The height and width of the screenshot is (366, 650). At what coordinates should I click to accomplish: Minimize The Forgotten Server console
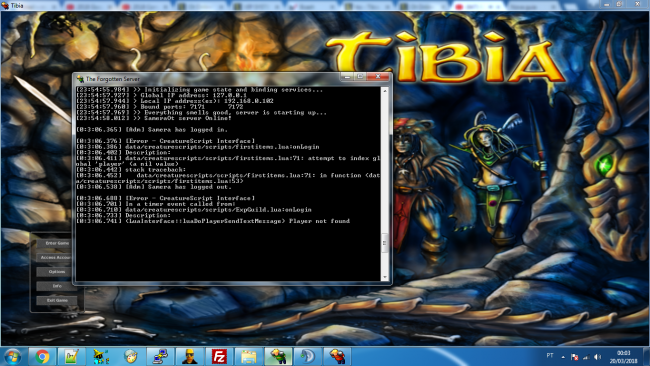pyautogui.click(x=347, y=77)
